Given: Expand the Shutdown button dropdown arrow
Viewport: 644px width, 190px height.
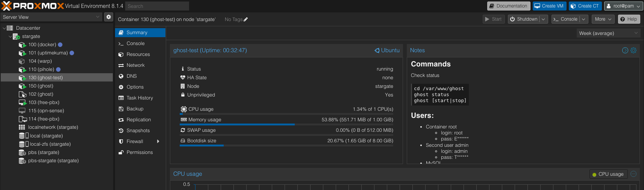Looking at the screenshot, I should point(543,19).
